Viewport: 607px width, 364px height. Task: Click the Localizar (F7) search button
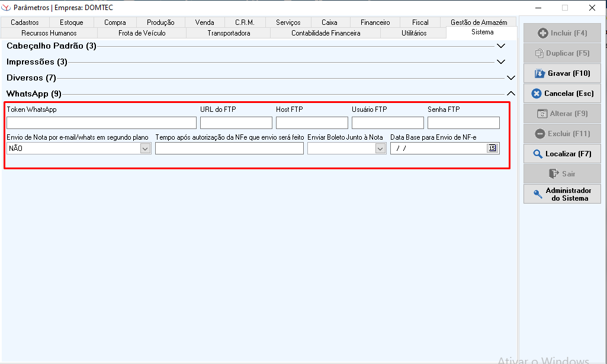pyautogui.click(x=562, y=154)
